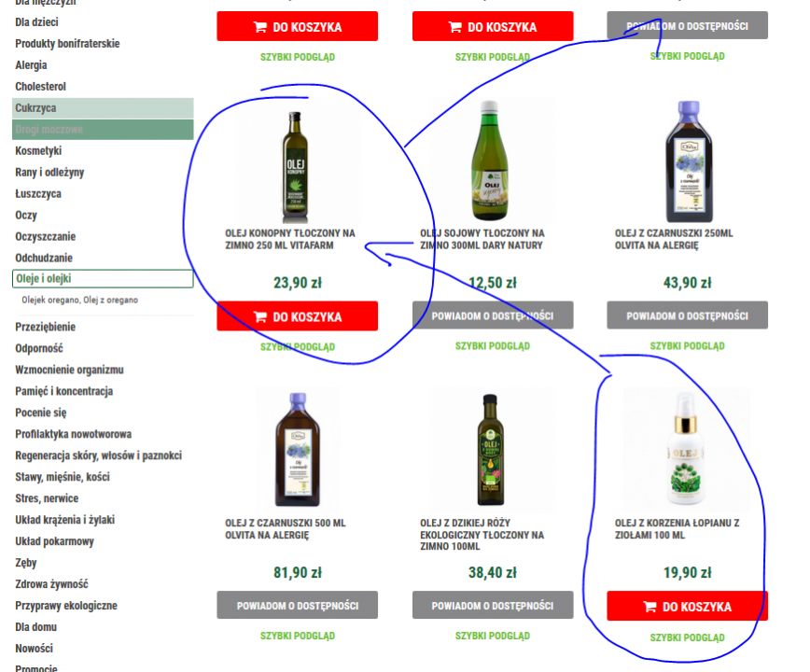Open the Przeziębienie category
The height and width of the screenshot is (672, 810).
point(46,327)
